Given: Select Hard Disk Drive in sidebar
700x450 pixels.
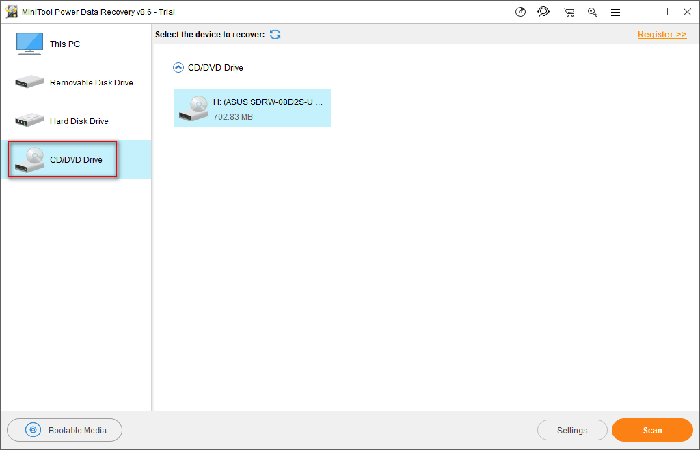Looking at the screenshot, I should [x=76, y=121].
